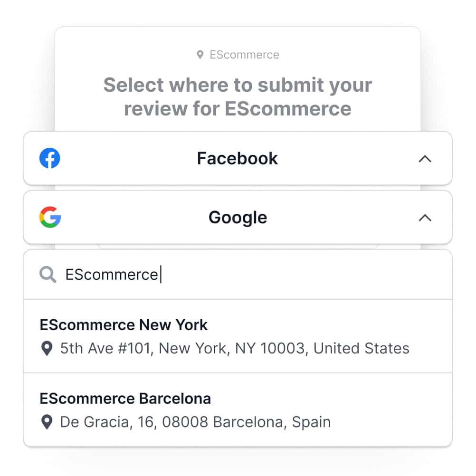
Task: Click the Facebook label text
Action: [238, 158]
